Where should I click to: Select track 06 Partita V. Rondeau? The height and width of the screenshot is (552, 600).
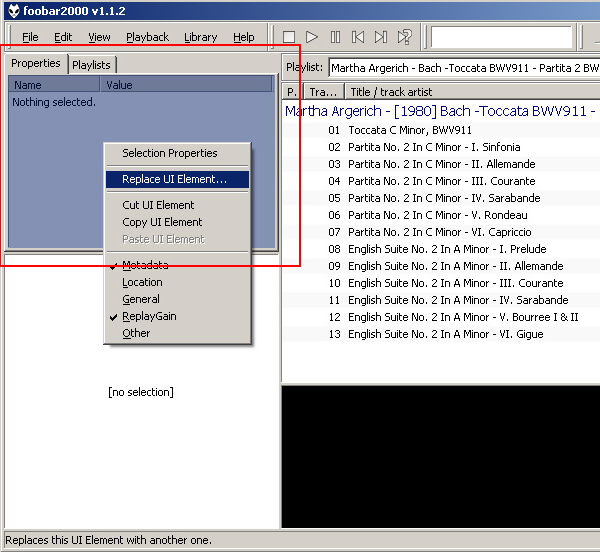(x=441, y=215)
